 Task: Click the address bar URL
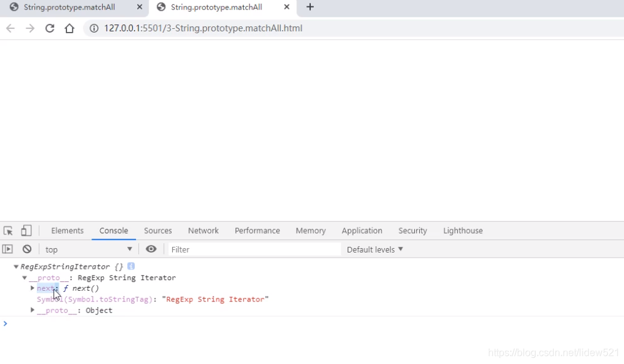coord(204,28)
